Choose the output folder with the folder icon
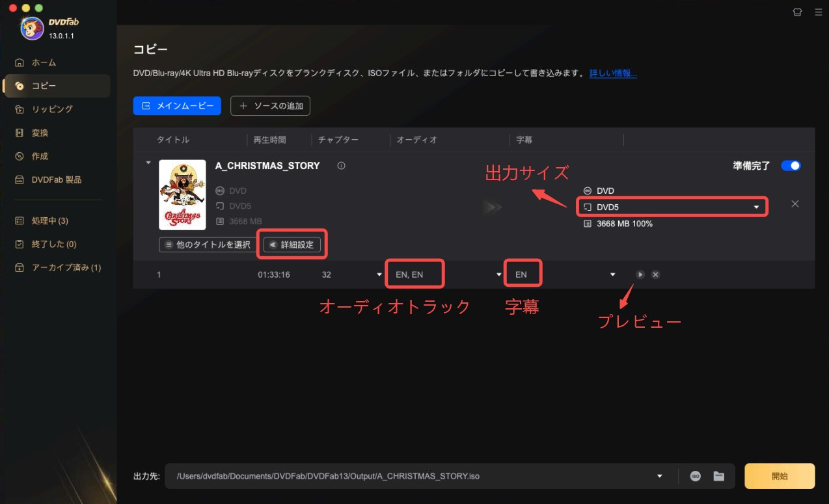The width and height of the screenshot is (829, 504). (718, 476)
